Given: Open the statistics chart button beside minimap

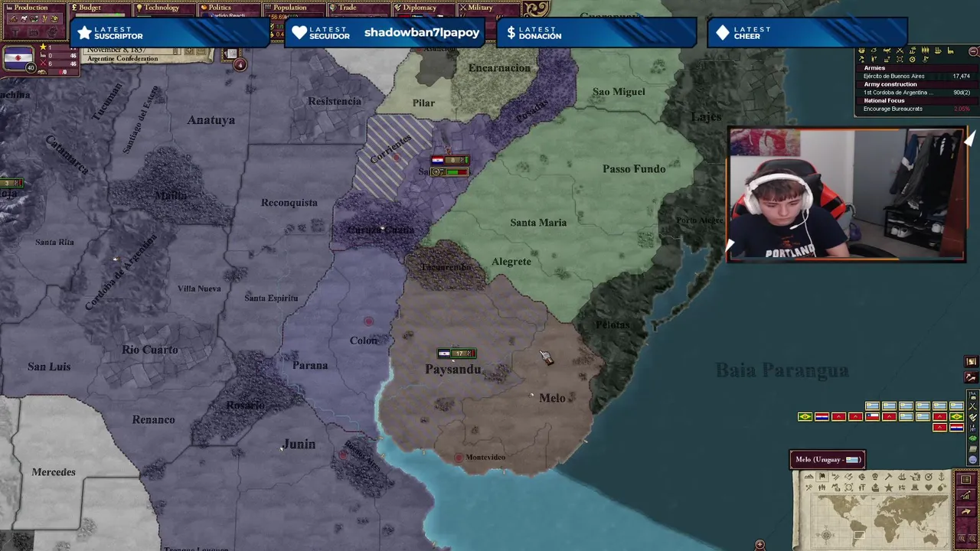Looking at the screenshot, I should coord(965,495).
